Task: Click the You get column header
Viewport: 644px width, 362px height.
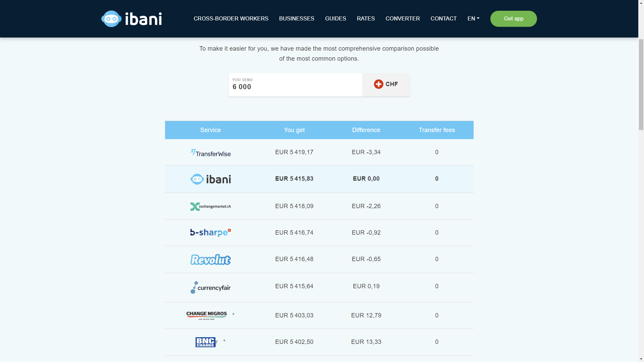Action: click(x=294, y=130)
